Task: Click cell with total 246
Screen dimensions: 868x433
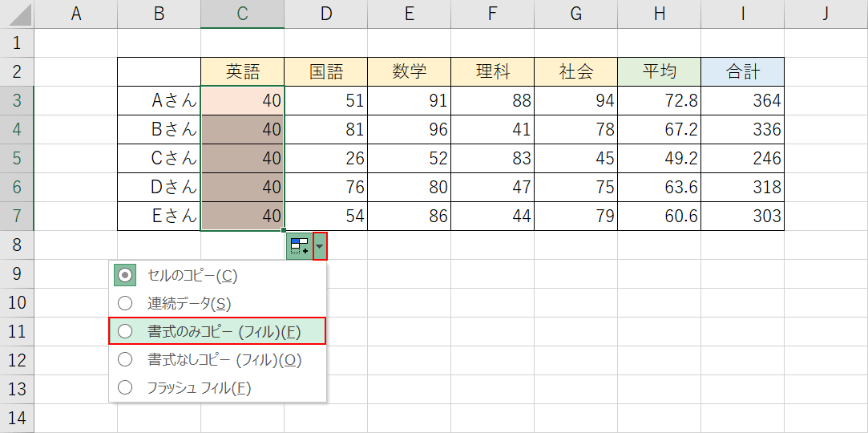Action: (x=742, y=158)
